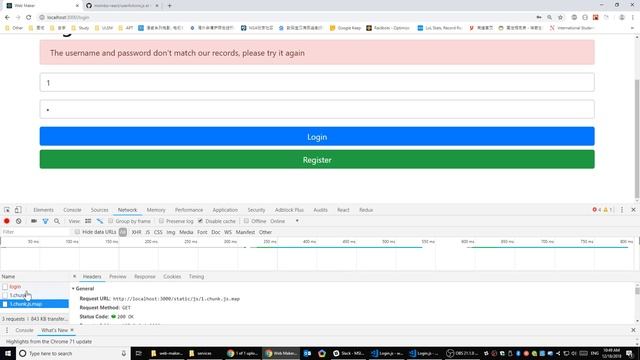This screenshot has height=360, width=640.
Task: Click the network Filter text box
Action: point(36,232)
